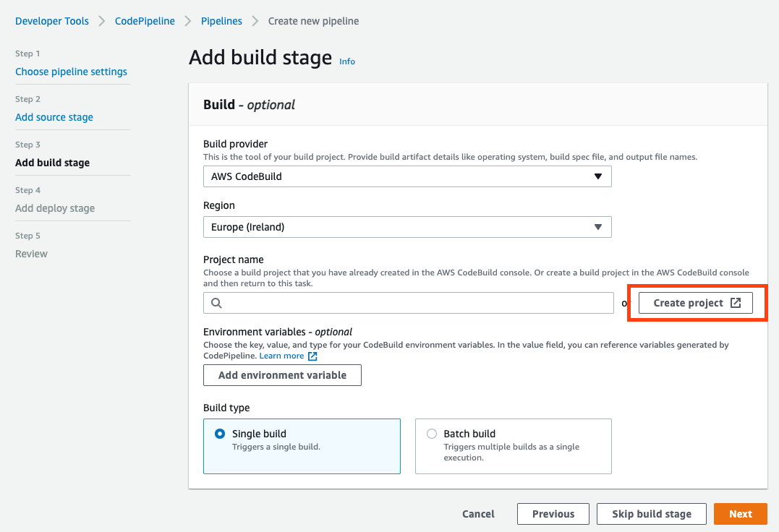Click Skip build stage button

[x=651, y=514]
